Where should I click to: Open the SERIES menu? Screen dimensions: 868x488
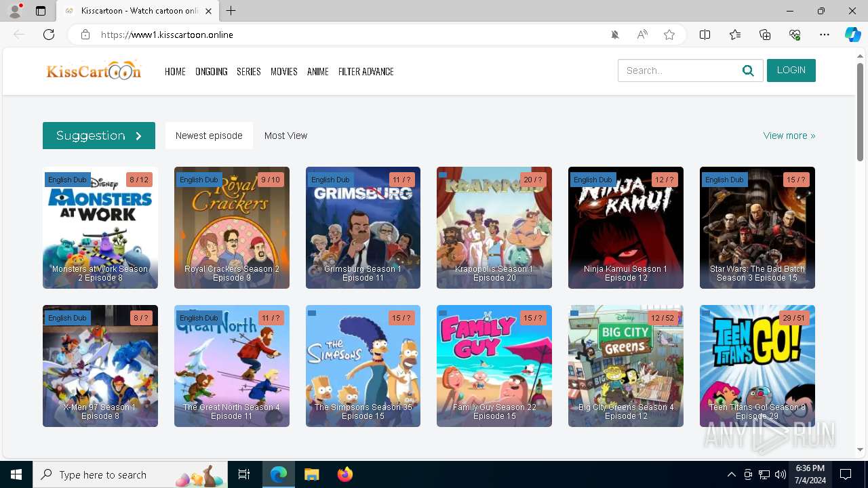coord(249,71)
